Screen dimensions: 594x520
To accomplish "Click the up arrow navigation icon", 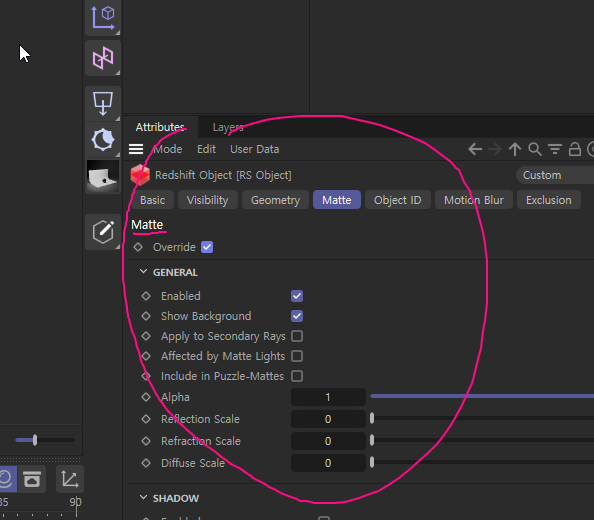I will pos(514,149).
